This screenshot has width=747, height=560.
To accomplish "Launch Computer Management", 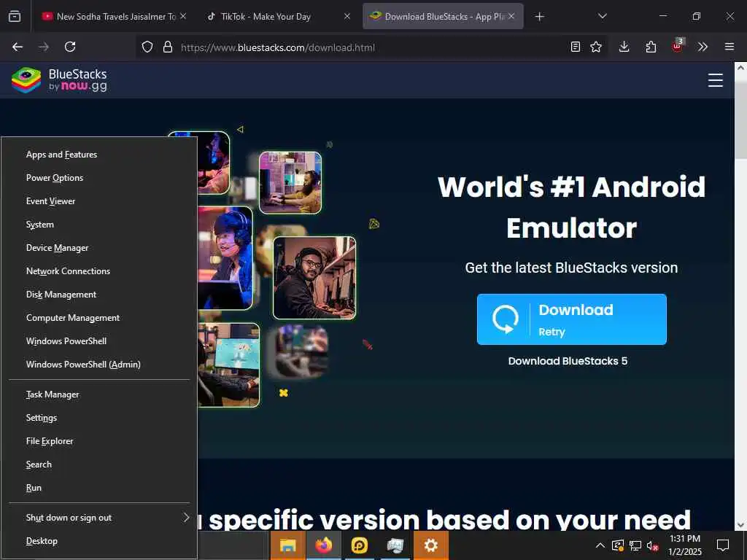I will click(x=99, y=318).
